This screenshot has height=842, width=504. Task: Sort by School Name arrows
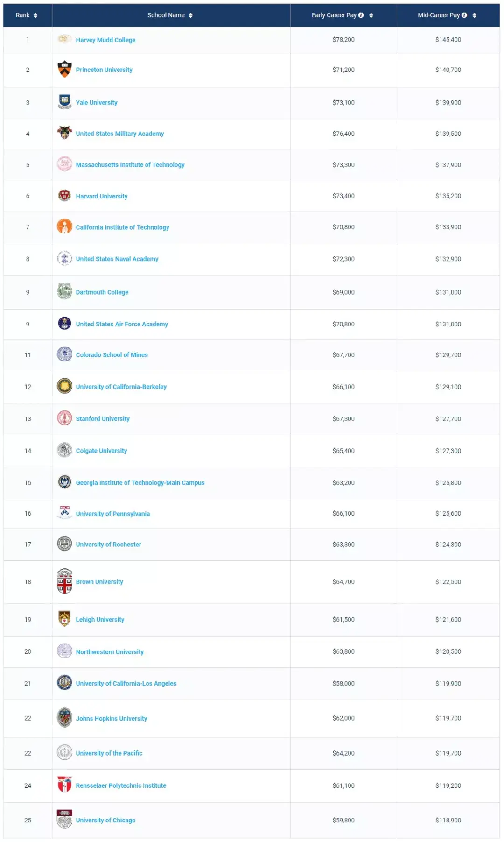pyautogui.click(x=190, y=15)
